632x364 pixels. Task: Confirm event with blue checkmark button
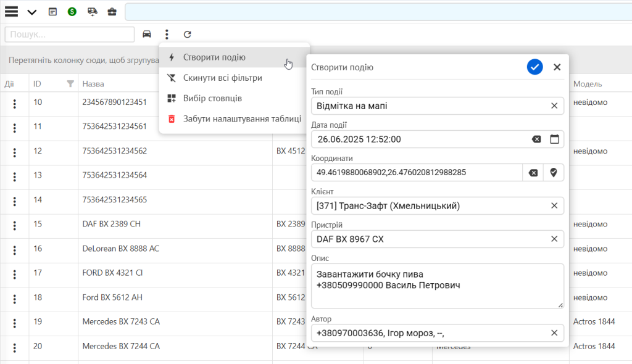click(535, 67)
